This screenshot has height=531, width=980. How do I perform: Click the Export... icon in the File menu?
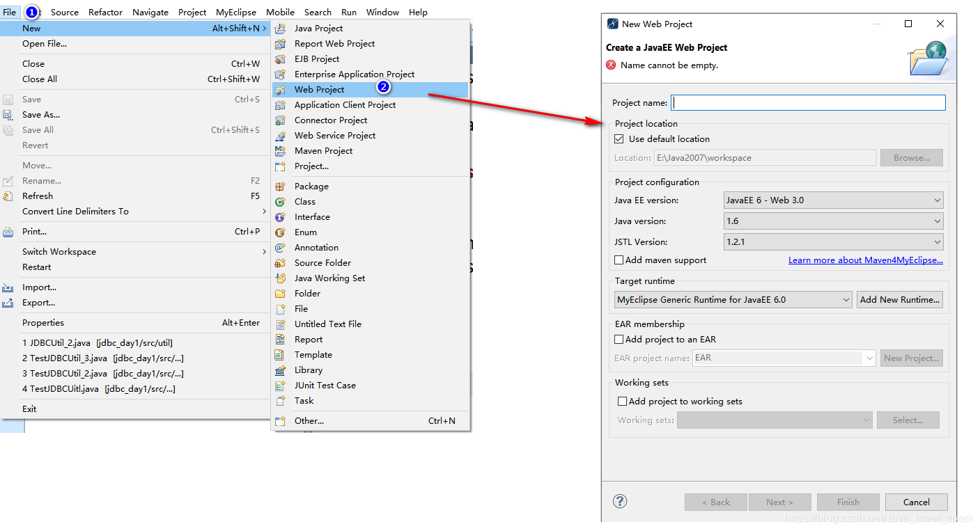point(8,303)
